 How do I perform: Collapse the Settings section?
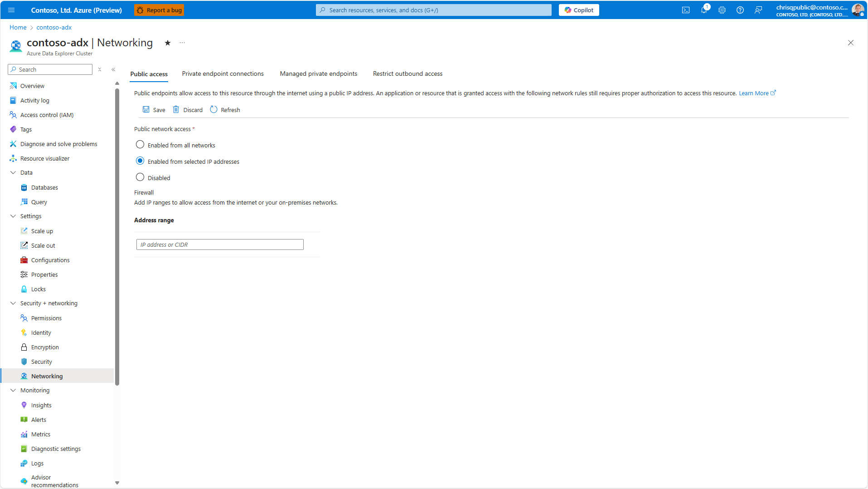click(x=13, y=216)
